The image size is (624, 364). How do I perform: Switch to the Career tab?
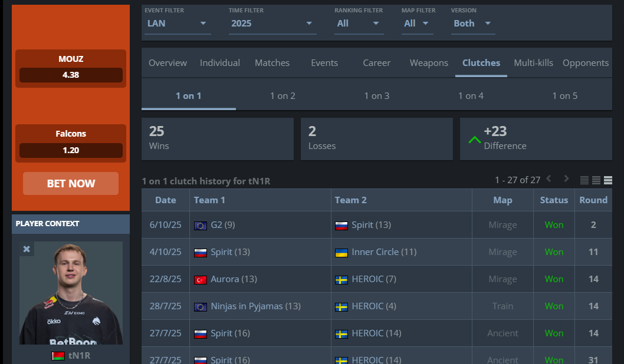pyautogui.click(x=376, y=63)
